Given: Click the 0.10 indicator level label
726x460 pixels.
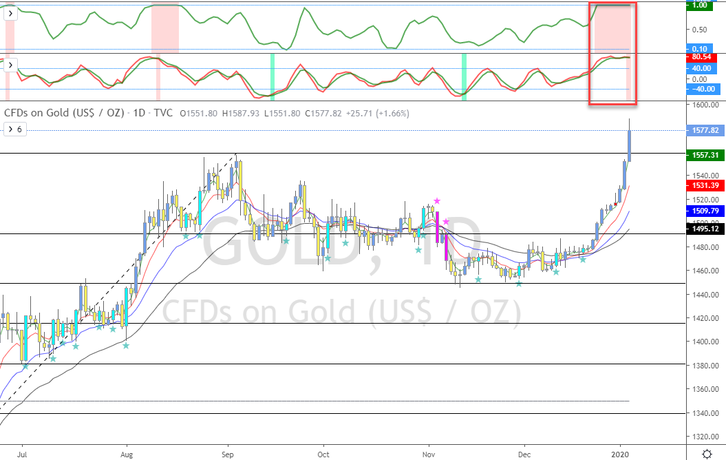Looking at the screenshot, I should pos(700,49).
